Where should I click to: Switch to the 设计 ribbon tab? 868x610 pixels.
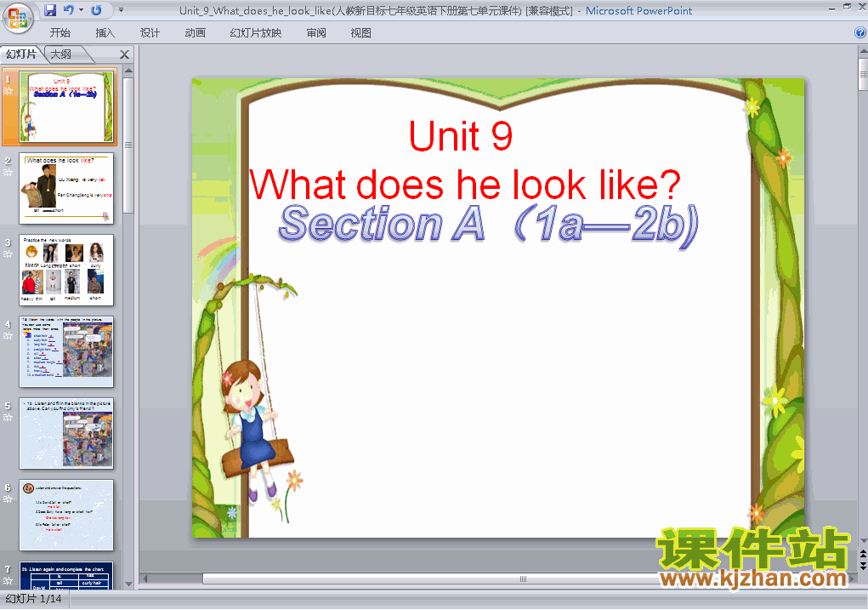coord(150,32)
